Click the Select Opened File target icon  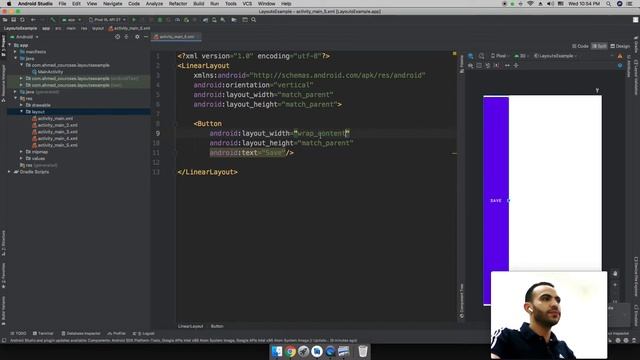pos(118,37)
